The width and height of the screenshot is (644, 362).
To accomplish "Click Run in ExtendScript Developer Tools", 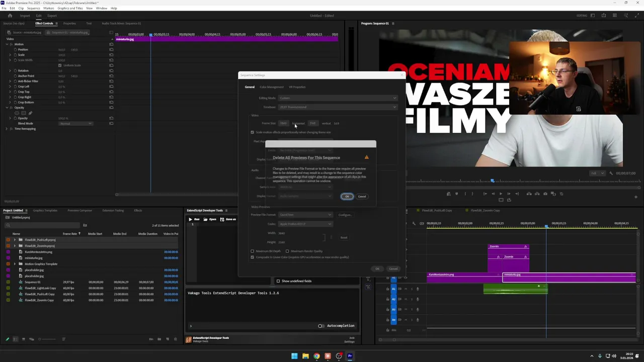I will pyautogui.click(x=194, y=219).
